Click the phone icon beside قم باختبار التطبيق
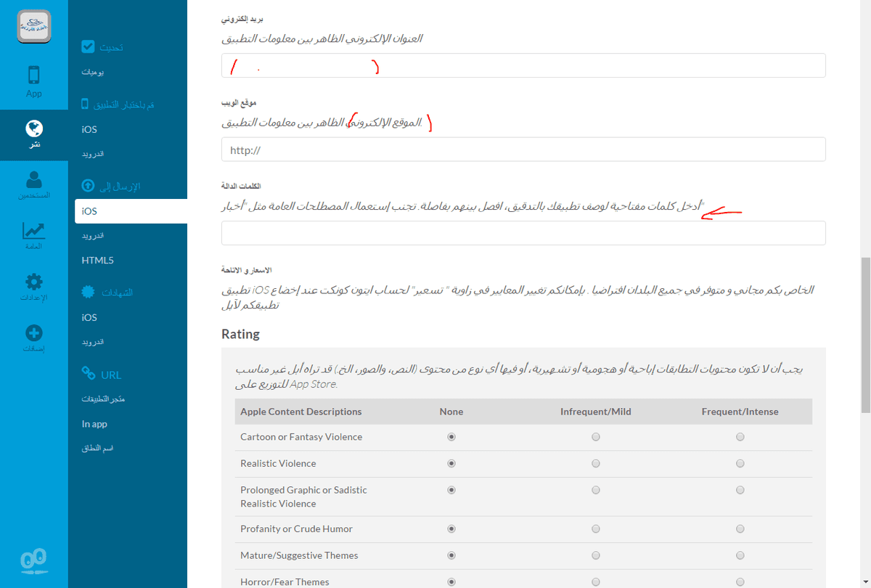871x588 pixels. [x=85, y=104]
